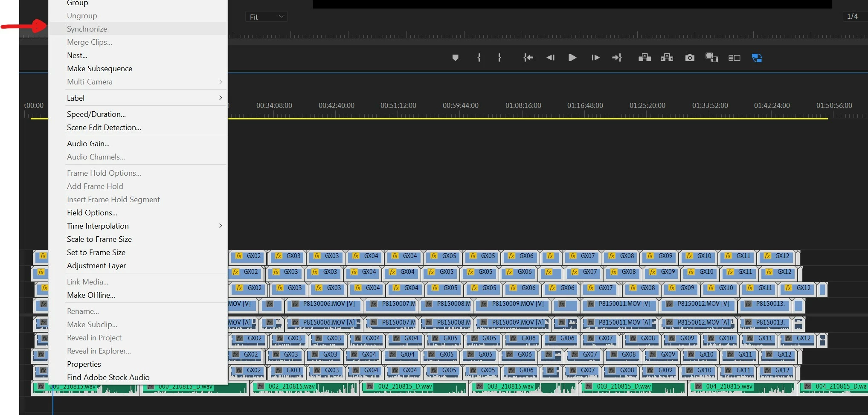Click the Lift button icon

click(644, 58)
